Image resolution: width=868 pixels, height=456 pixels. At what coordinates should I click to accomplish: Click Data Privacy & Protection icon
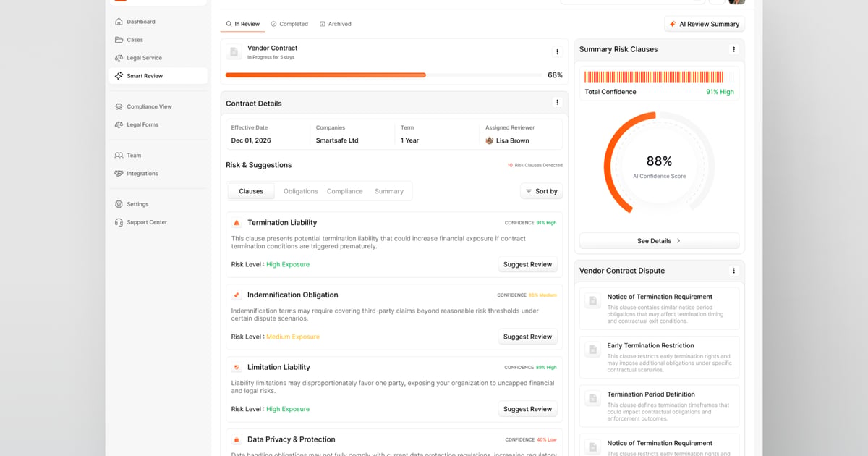237,440
